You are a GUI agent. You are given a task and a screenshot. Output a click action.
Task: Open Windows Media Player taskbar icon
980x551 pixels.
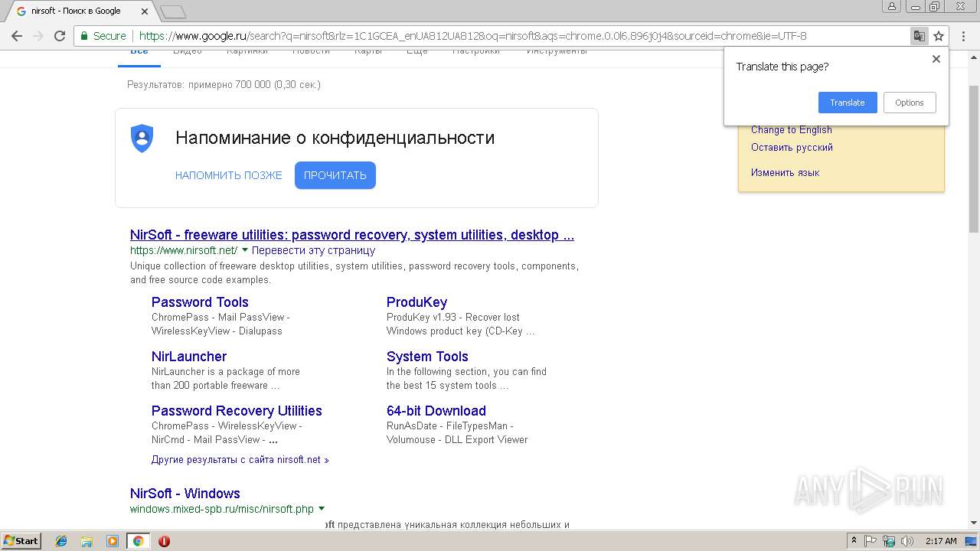113,541
